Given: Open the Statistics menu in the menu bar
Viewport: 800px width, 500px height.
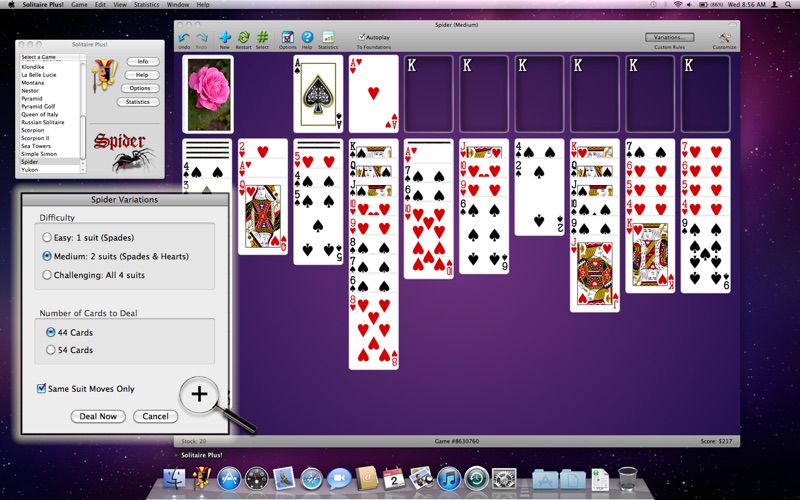Looking at the screenshot, I should tap(146, 5).
